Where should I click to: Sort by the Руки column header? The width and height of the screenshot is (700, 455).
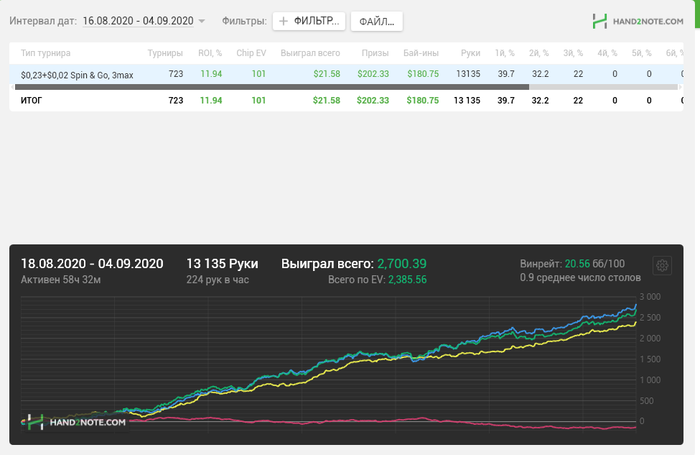click(x=470, y=53)
